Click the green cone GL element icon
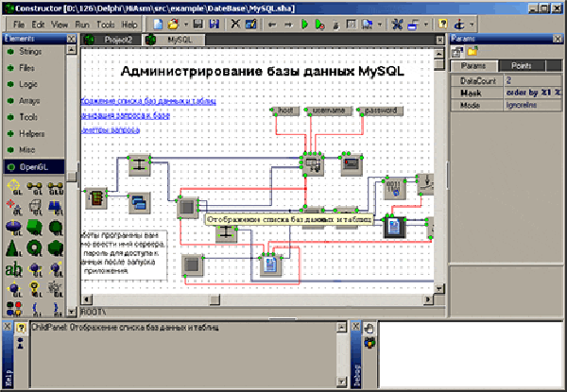 pyautogui.click(x=14, y=248)
